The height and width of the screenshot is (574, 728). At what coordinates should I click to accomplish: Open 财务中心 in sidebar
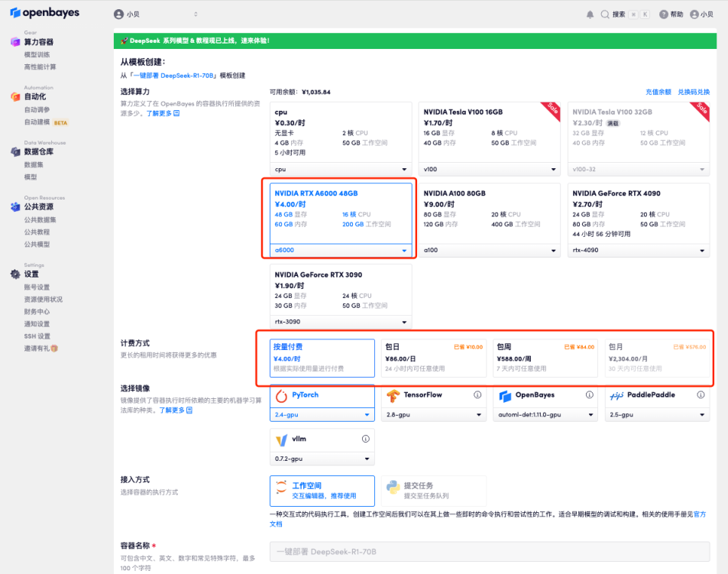37,312
